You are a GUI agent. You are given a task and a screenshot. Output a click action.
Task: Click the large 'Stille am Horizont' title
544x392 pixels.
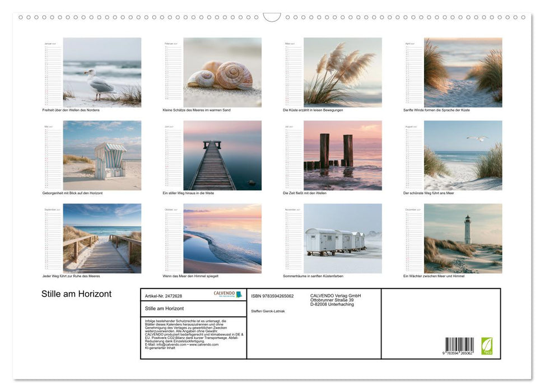[x=76, y=294]
